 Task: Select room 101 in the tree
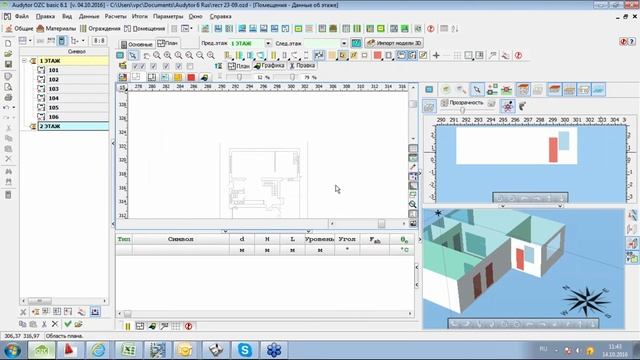53,70
